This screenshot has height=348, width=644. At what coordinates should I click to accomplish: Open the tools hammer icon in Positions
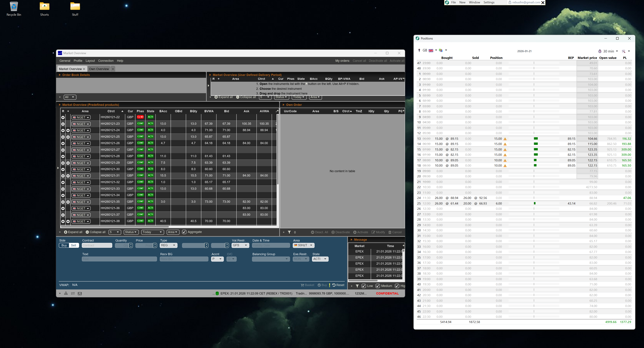624,51
